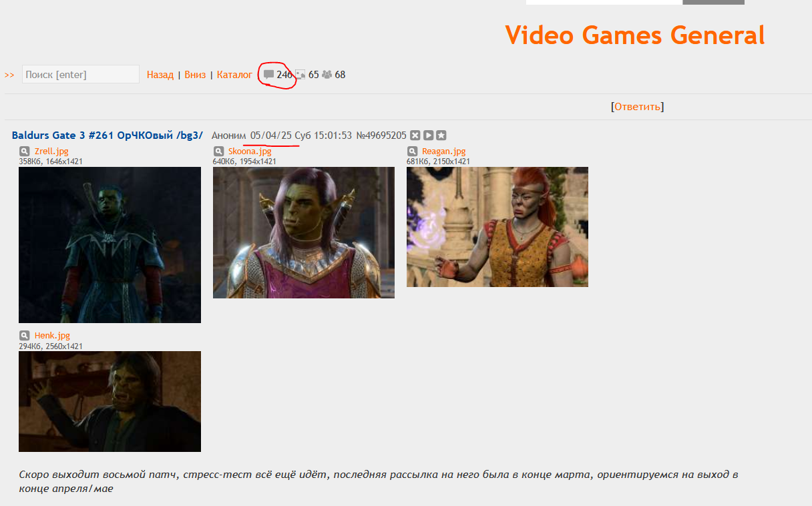Click the 65 images count number
Screen dimensions: 812x506
(x=314, y=75)
